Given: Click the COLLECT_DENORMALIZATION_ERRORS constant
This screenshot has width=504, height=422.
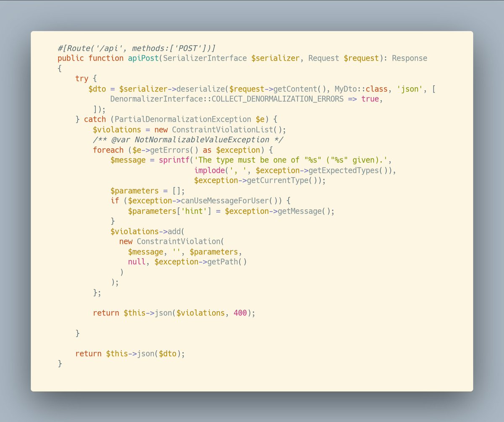Looking at the screenshot, I should (x=278, y=99).
